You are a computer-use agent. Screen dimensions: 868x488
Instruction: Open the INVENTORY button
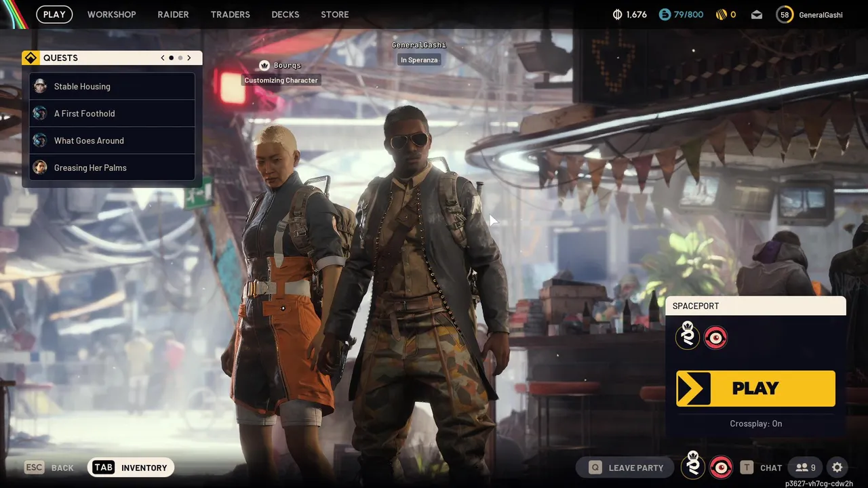click(x=131, y=467)
